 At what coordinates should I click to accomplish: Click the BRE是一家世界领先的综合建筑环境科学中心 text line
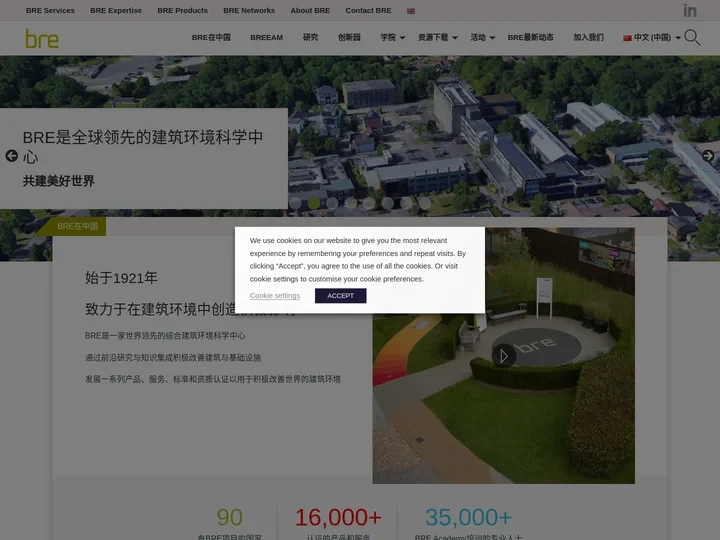(x=165, y=336)
